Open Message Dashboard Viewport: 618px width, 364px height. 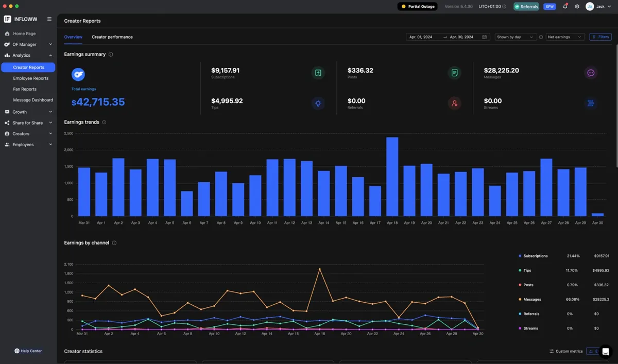point(33,100)
